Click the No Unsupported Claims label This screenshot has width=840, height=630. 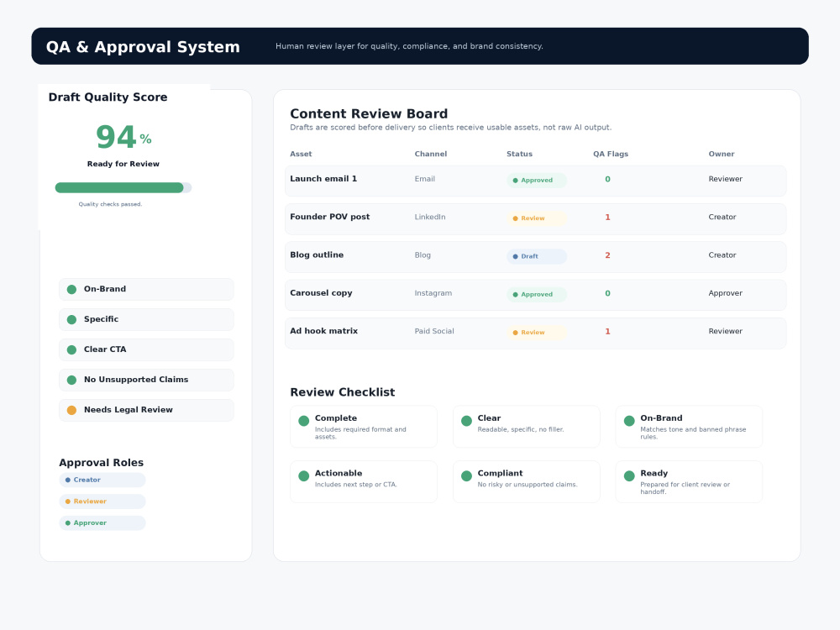point(136,380)
